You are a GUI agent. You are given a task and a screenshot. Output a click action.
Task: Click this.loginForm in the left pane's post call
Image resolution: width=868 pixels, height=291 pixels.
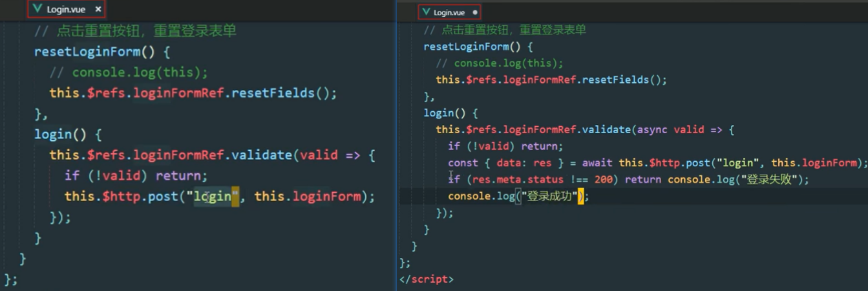coord(308,197)
